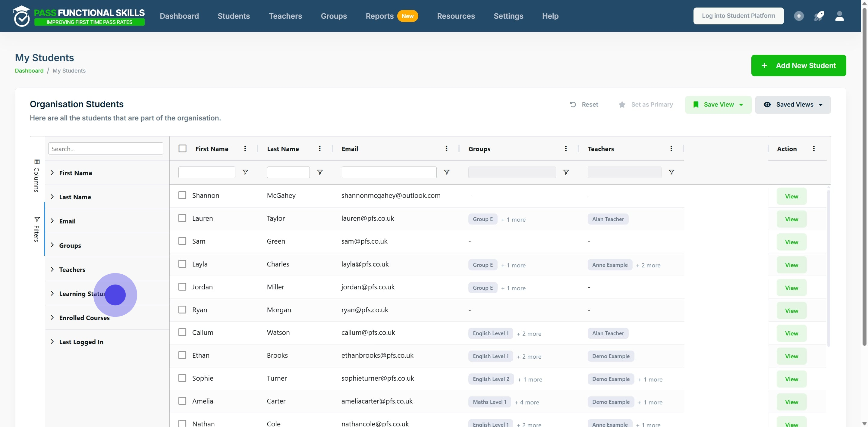Click Teachers filter funnel icon
Viewport: 868px width, 427px height.
pyautogui.click(x=671, y=172)
